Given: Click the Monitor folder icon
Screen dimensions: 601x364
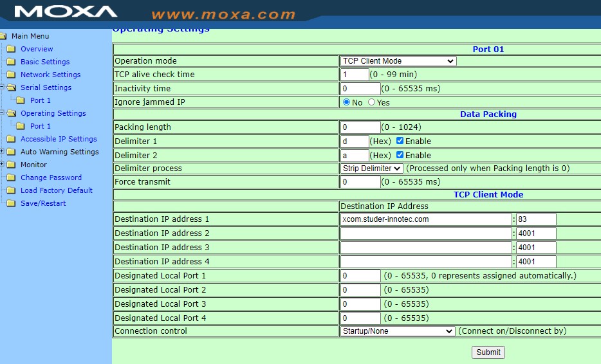Looking at the screenshot, I should pyautogui.click(x=10, y=165).
